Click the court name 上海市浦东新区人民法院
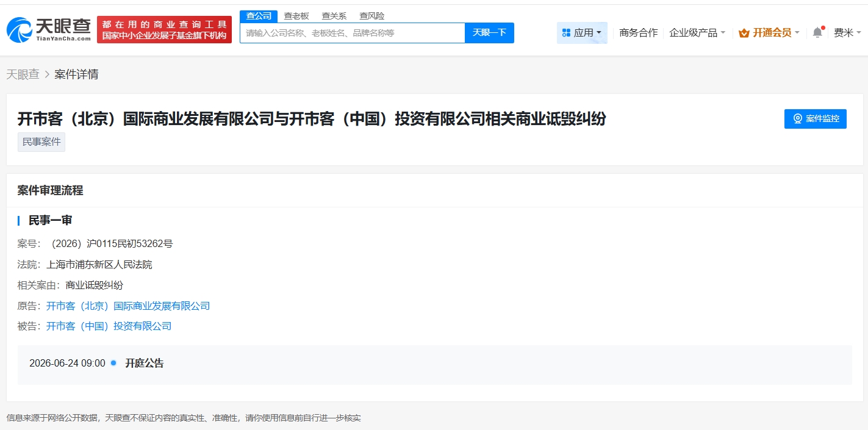 pyautogui.click(x=99, y=265)
